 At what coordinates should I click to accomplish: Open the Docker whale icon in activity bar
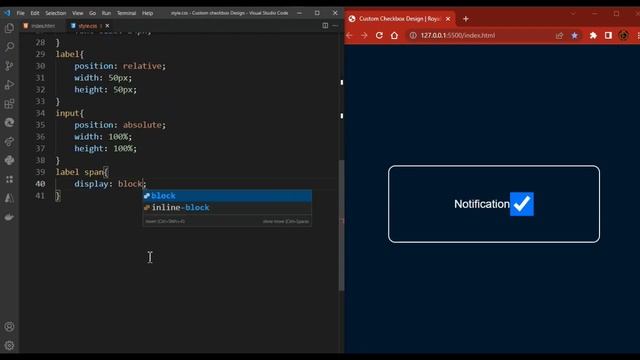pyautogui.click(x=9, y=217)
